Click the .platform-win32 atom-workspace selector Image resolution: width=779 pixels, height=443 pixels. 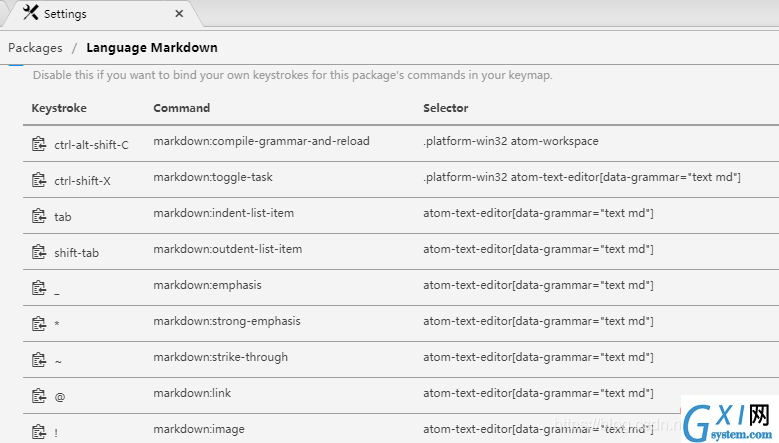pos(511,141)
